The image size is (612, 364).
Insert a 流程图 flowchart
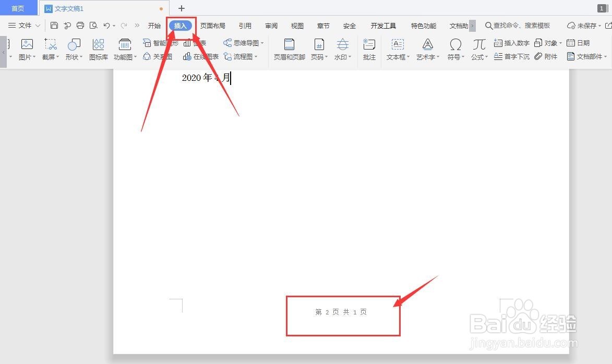[240, 56]
